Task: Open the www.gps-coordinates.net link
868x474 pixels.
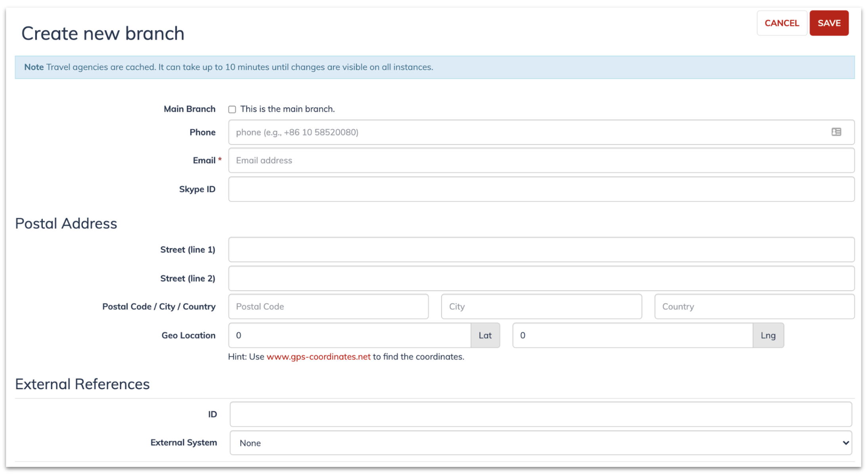Action: (x=318, y=357)
